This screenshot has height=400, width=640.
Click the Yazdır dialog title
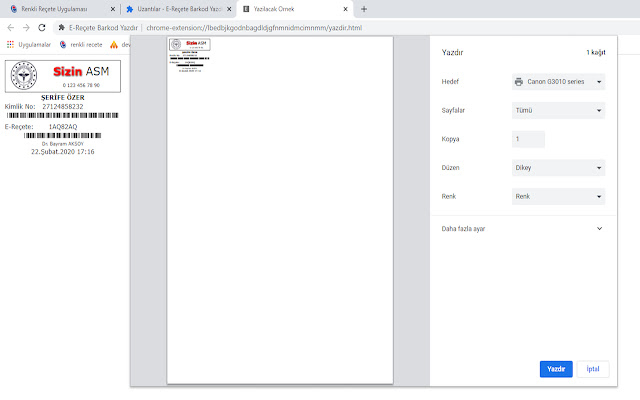pos(452,52)
